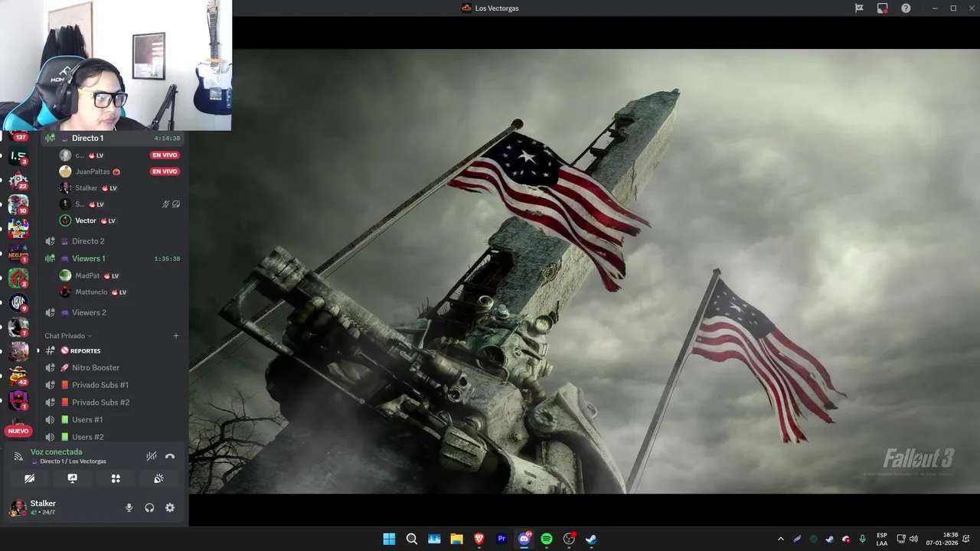Open Steam from taskbar

point(591,539)
